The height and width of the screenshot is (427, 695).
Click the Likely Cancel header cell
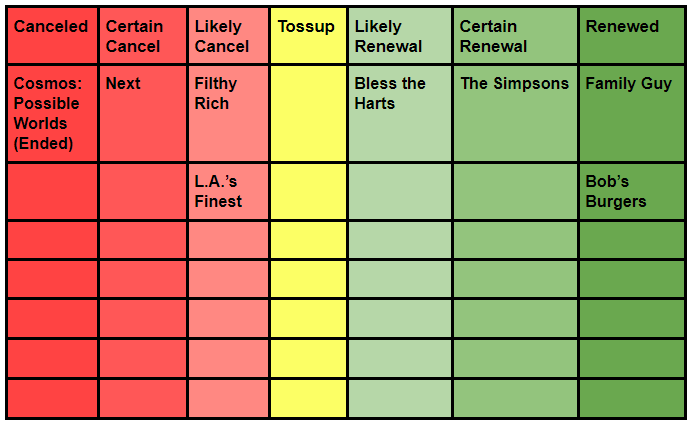(x=228, y=36)
